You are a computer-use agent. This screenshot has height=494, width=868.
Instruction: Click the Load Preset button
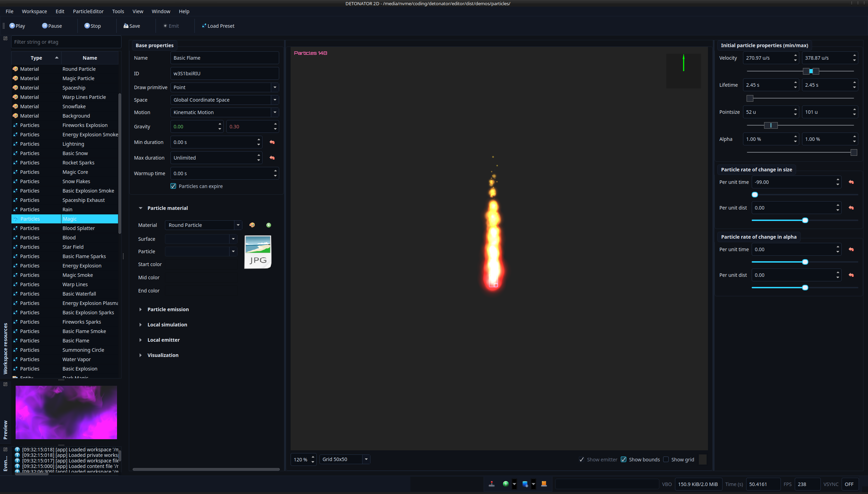click(x=218, y=26)
